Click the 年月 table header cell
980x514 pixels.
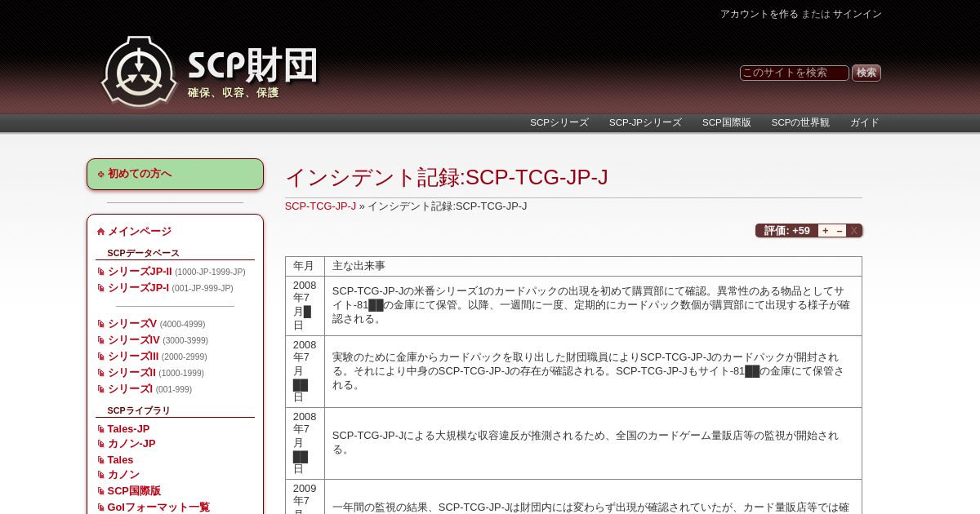tap(305, 266)
